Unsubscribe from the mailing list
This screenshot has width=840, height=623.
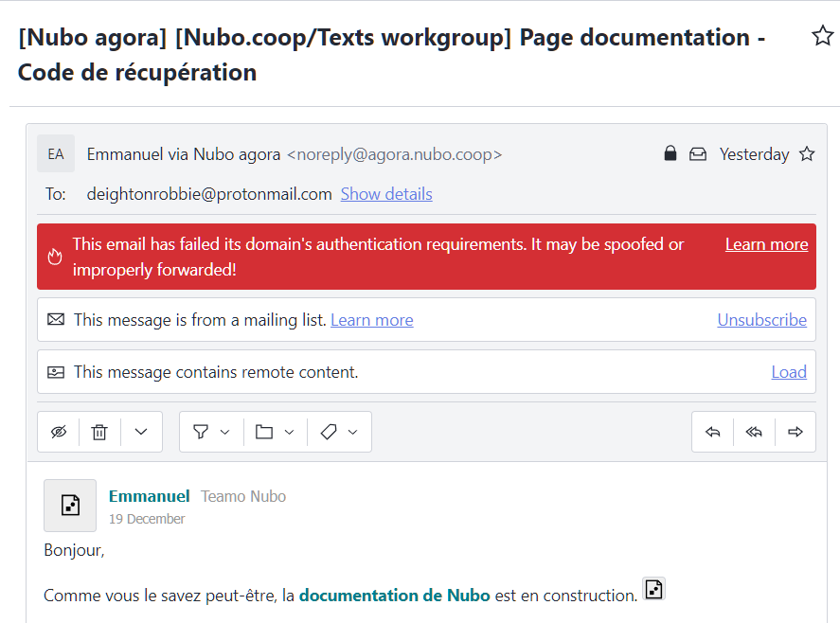761,320
